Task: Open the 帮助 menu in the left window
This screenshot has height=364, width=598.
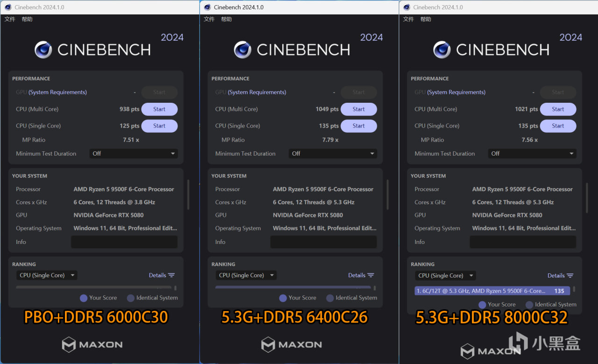Action: click(x=27, y=19)
